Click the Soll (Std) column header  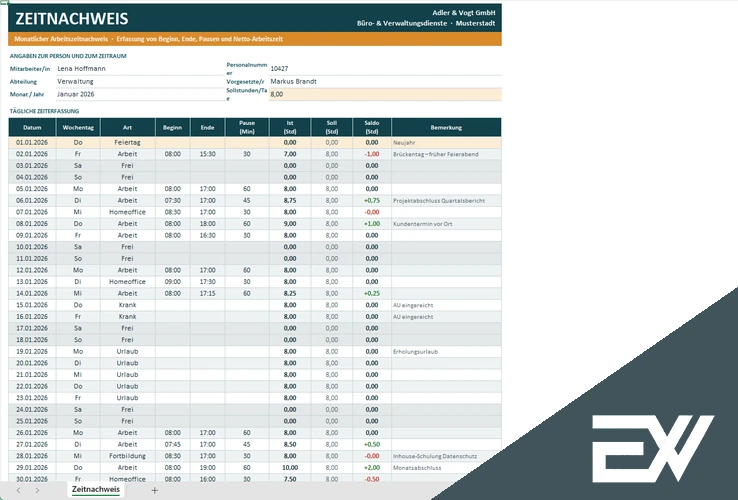click(x=332, y=128)
